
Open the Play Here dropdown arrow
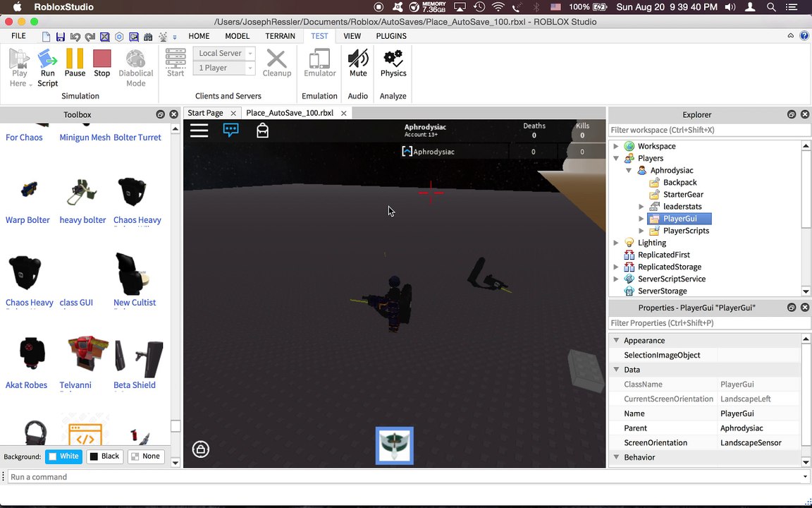coord(30,85)
